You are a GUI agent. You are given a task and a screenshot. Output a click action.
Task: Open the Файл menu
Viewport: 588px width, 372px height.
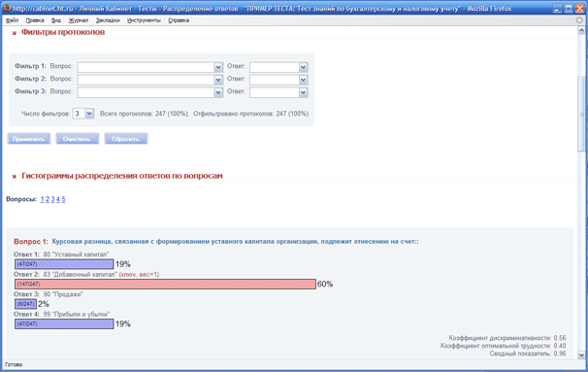pyautogui.click(x=12, y=20)
